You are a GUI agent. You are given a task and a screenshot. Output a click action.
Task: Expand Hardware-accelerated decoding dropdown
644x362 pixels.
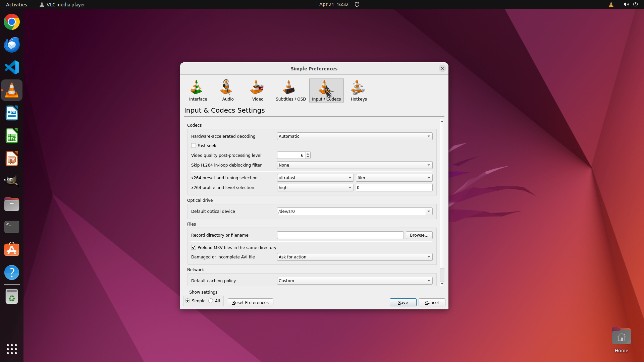[x=355, y=136]
